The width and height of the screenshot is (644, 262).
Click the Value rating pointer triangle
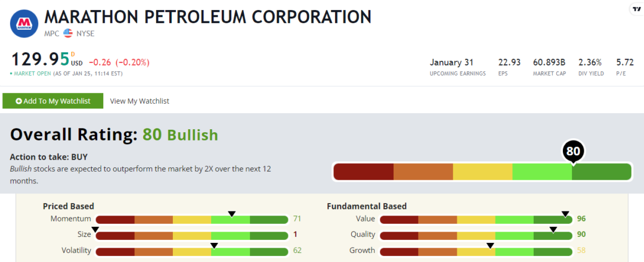pyautogui.click(x=565, y=213)
